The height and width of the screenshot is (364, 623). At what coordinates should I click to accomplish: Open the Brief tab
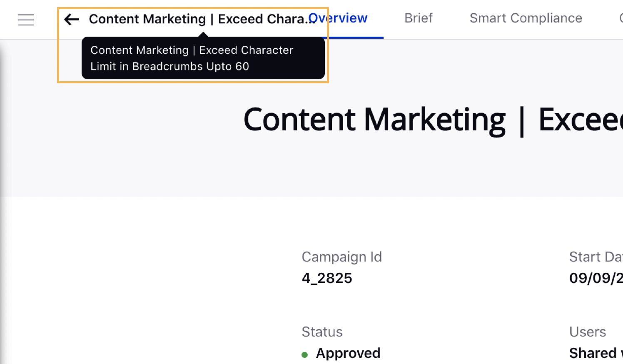click(419, 18)
